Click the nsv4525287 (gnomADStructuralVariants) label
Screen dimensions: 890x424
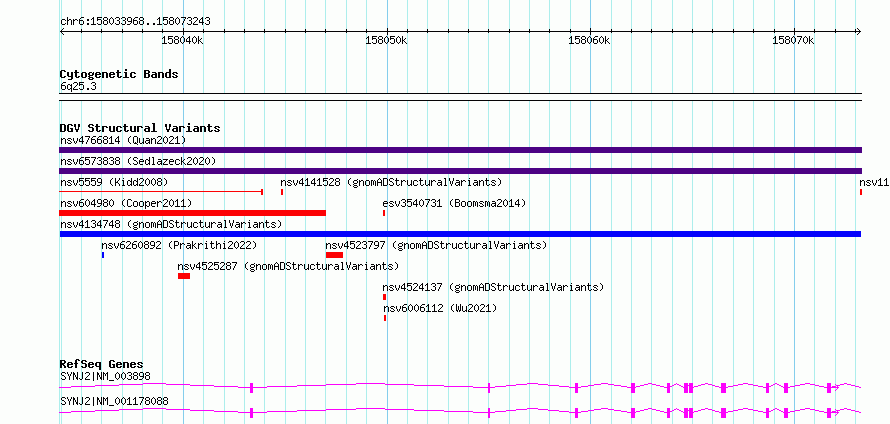click(x=288, y=266)
